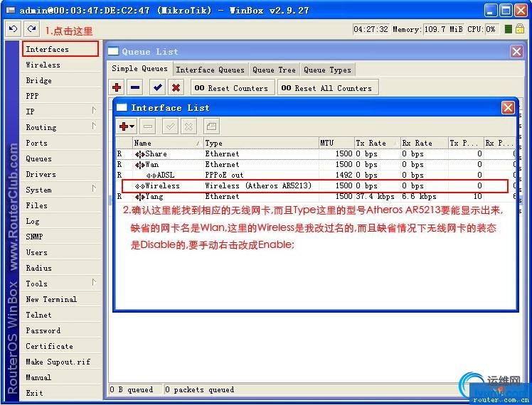Expand the Tools submenu
The height and width of the screenshot is (405, 532).
(61, 283)
